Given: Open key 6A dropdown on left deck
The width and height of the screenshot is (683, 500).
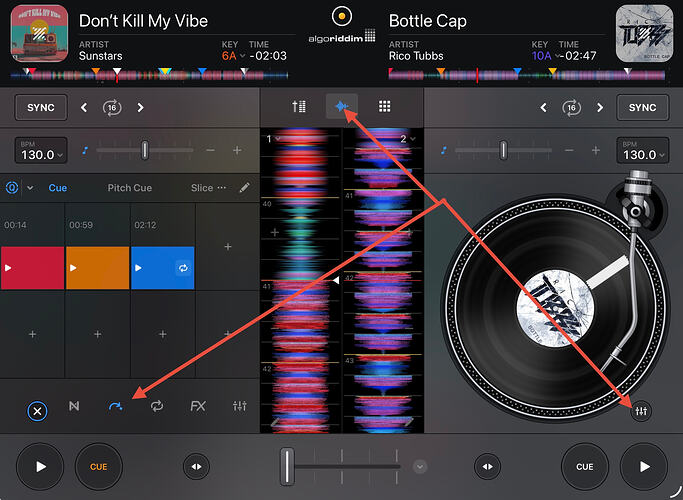Looking at the screenshot, I should tap(233, 56).
